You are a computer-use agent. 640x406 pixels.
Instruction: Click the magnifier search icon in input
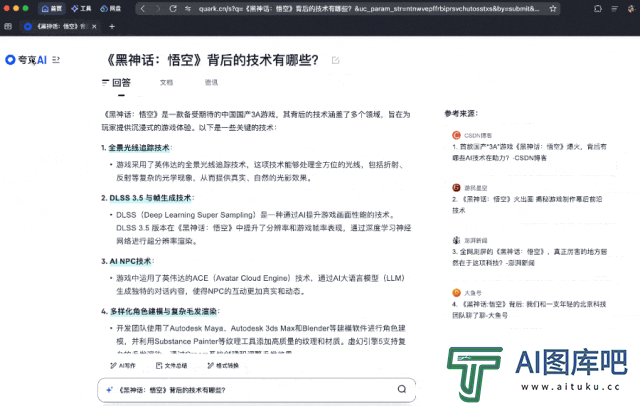click(x=402, y=389)
